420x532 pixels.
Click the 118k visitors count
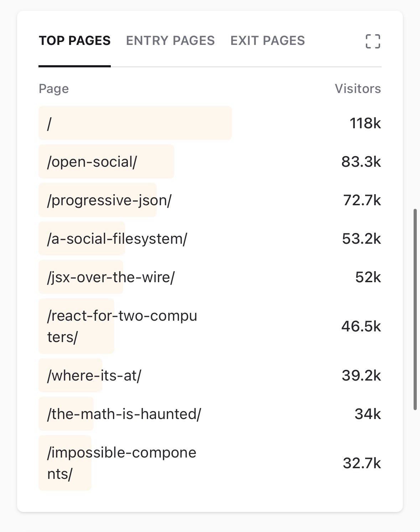click(x=365, y=123)
